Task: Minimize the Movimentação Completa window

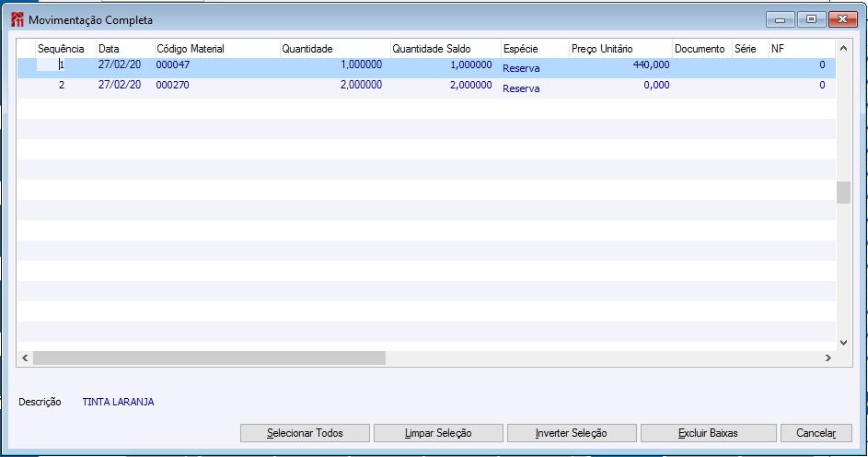Action: [x=781, y=19]
